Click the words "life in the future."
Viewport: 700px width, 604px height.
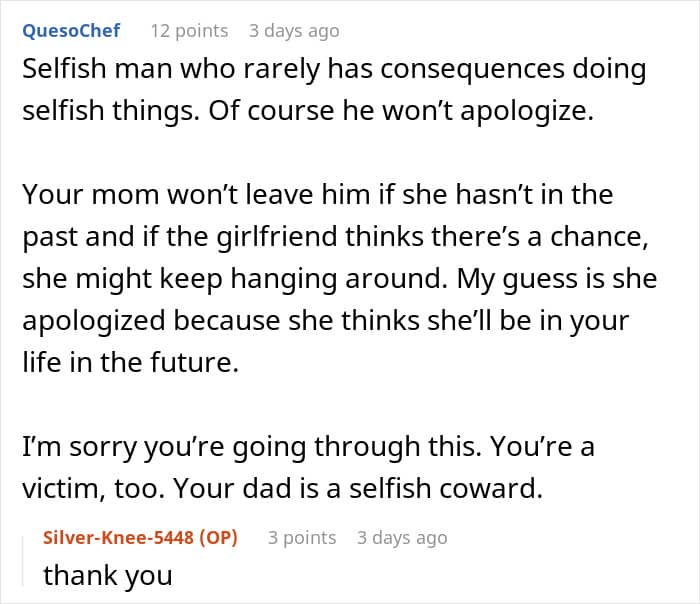[x=131, y=362]
